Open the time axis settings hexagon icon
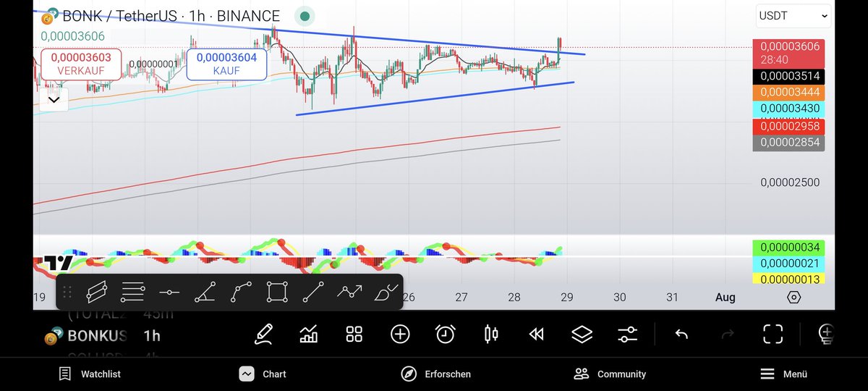The height and width of the screenshot is (391, 868). tap(793, 298)
